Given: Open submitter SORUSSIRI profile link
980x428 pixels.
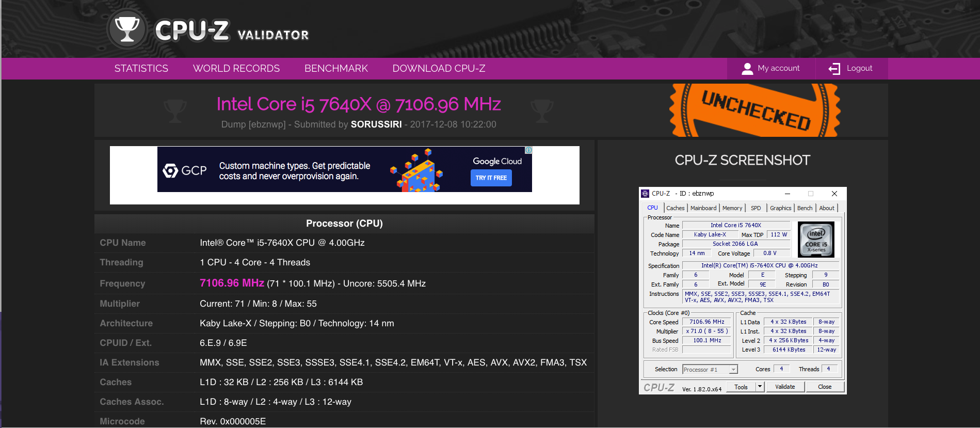Looking at the screenshot, I should (x=376, y=124).
